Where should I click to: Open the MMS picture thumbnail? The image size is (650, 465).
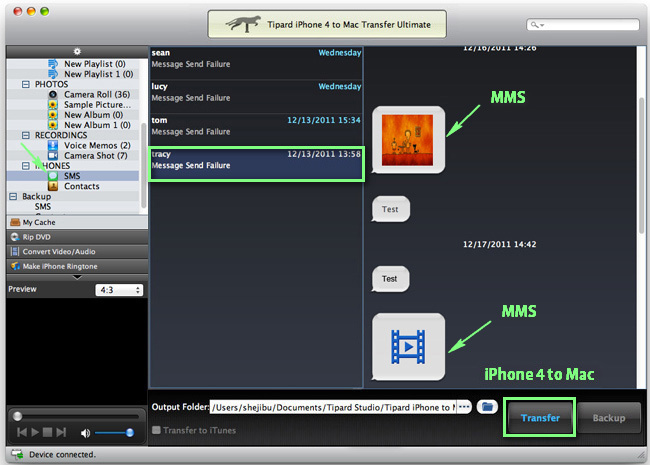408,140
